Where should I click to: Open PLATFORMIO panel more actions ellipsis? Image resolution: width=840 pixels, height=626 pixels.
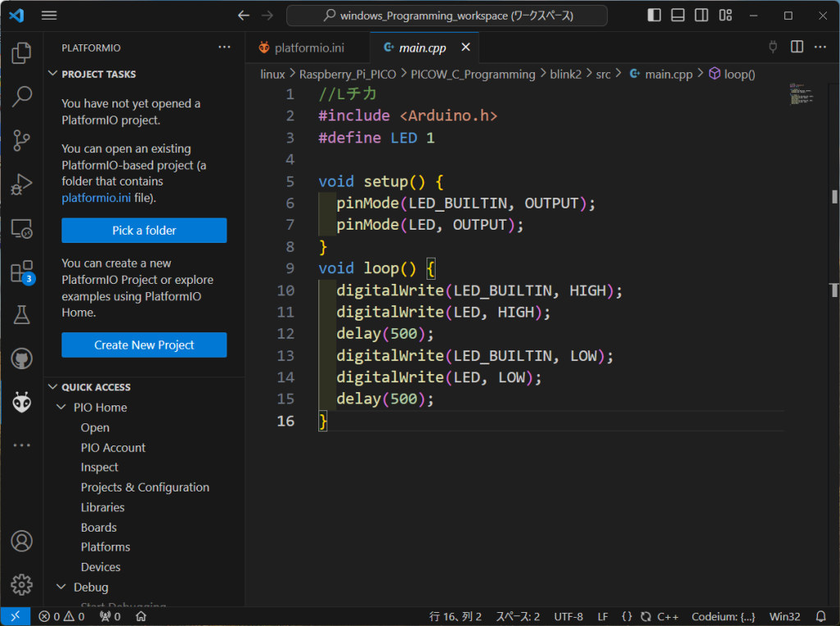click(x=225, y=47)
